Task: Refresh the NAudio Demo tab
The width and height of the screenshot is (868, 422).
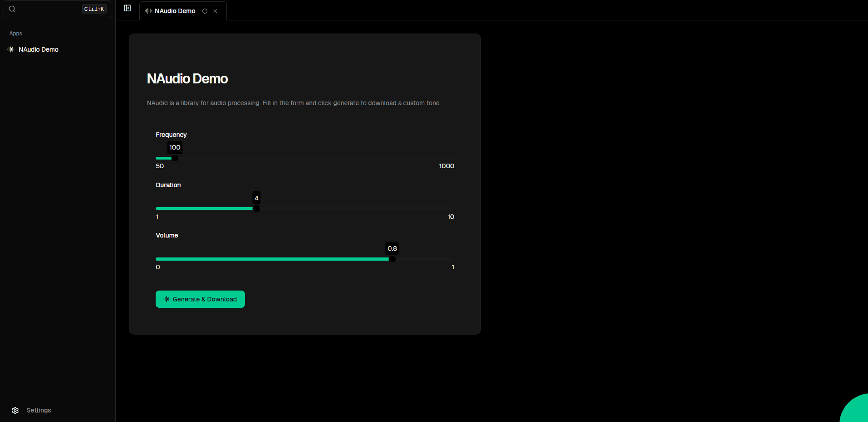Action: (205, 11)
